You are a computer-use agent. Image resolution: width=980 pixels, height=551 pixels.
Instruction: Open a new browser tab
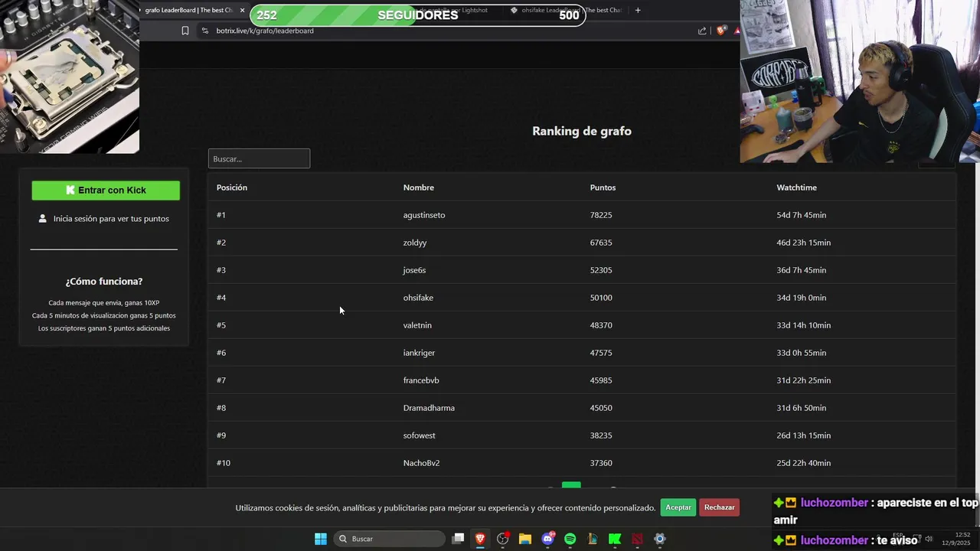(x=638, y=10)
